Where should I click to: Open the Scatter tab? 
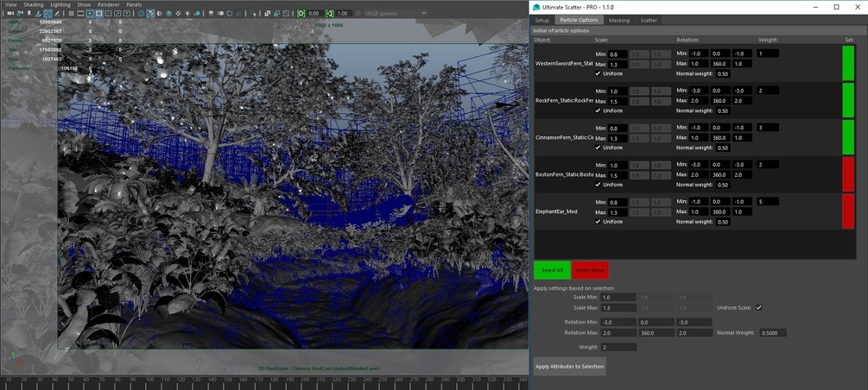(649, 20)
